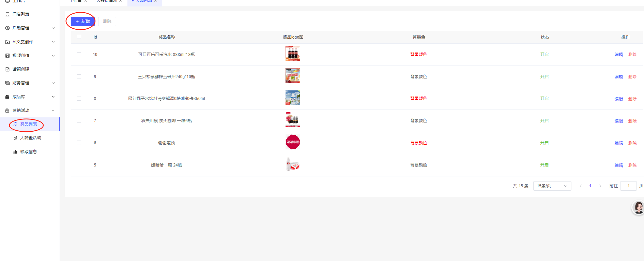The width and height of the screenshot is (644, 261).
Task: Open 大转盘活动 in the sidebar menu
Action: tap(30, 138)
